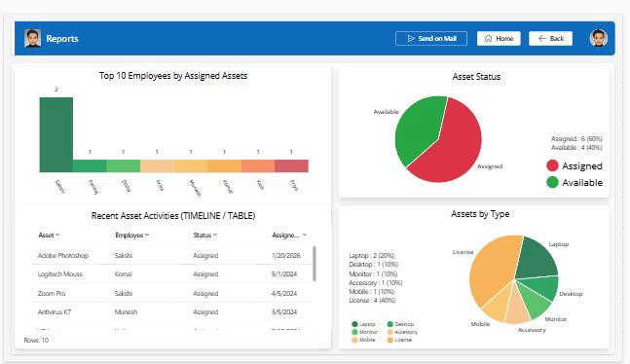Click the Monitor legend dot
Viewport: 630px width, 364px height.
tap(354, 332)
